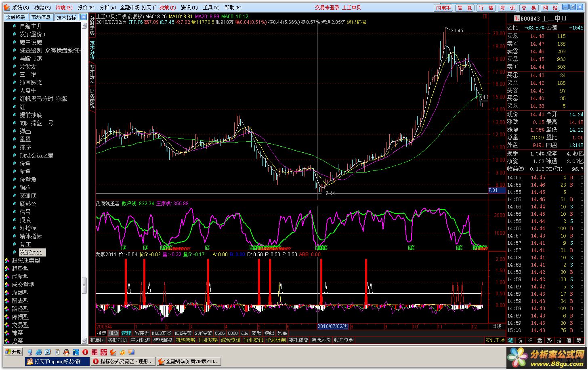This screenshot has width=588, height=370.
Task: Click the small red window icon above chart
Action: [485, 16]
